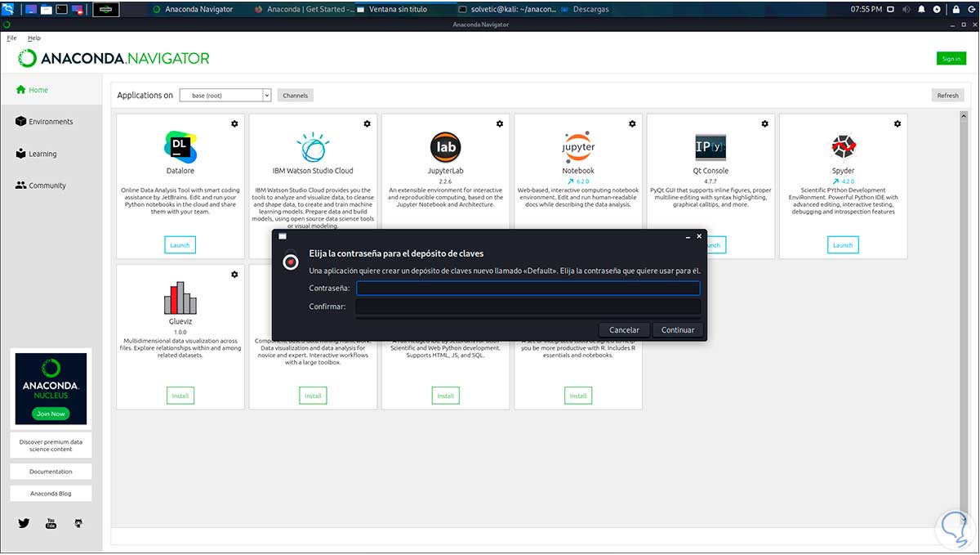Install Glueviz
Image resolution: width=980 pixels, height=555 pixels.
[x=180, y=396]
